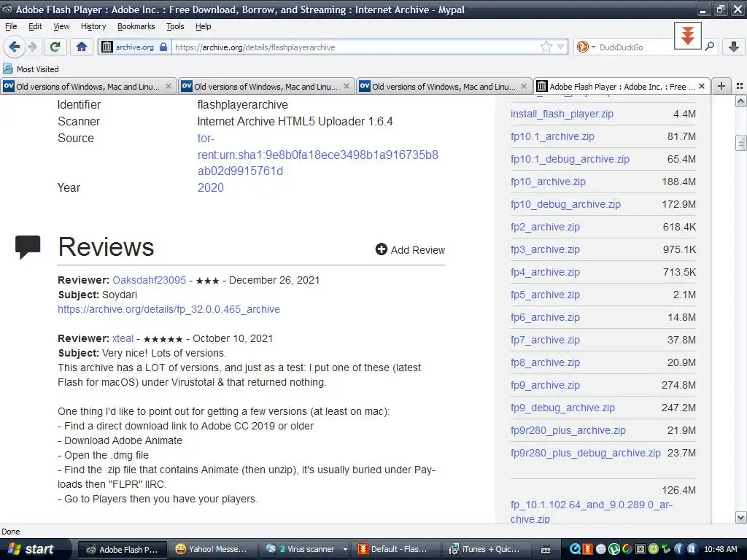Click the orange download manager tray icon

[x=588, y=549]
